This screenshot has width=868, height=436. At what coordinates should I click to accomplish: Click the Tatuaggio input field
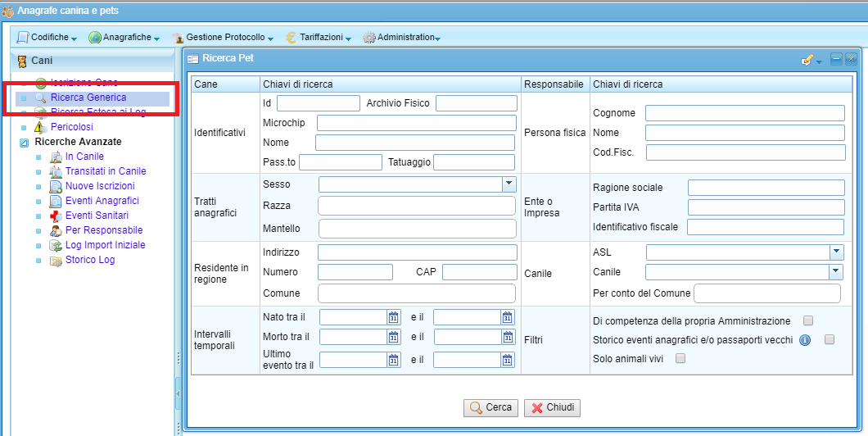tap(474, 161)
